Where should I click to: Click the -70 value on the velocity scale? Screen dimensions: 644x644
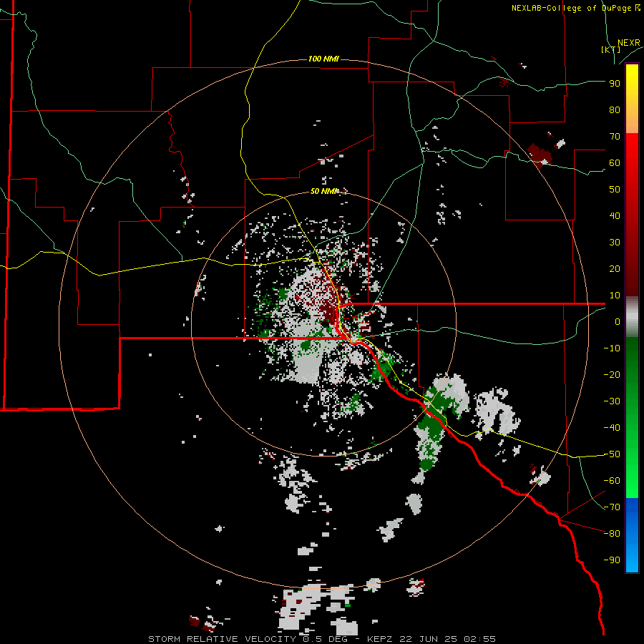click(612, 507)
